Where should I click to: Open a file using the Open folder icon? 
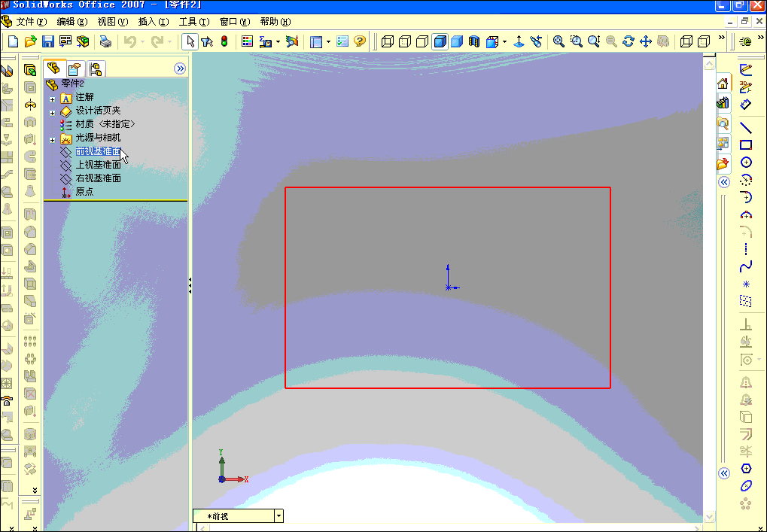pyautogui.click(x=30, y=41)
